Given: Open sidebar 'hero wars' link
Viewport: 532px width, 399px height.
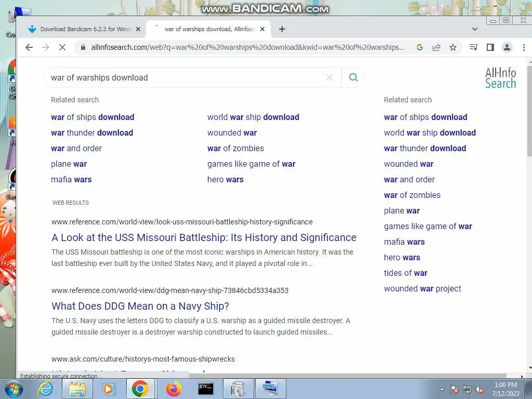Looking at the screenshot, I should point(402,258).
